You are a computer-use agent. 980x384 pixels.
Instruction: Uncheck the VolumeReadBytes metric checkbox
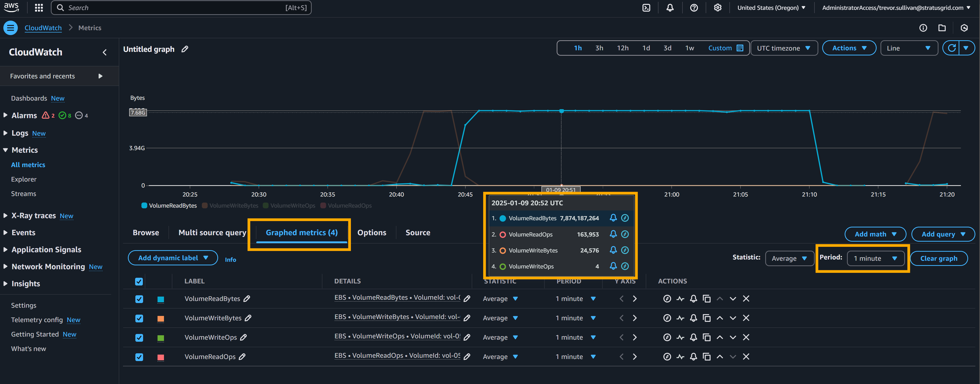point(139,299)
